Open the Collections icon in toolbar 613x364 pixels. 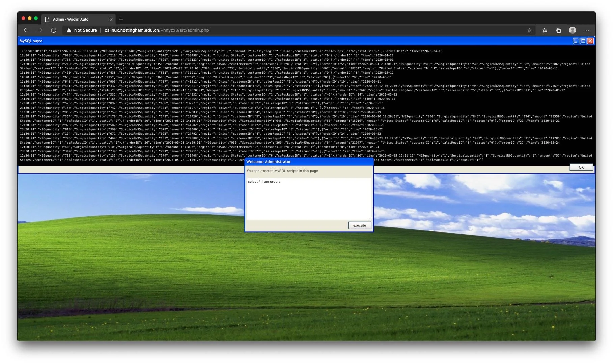(x=558, y=30)
